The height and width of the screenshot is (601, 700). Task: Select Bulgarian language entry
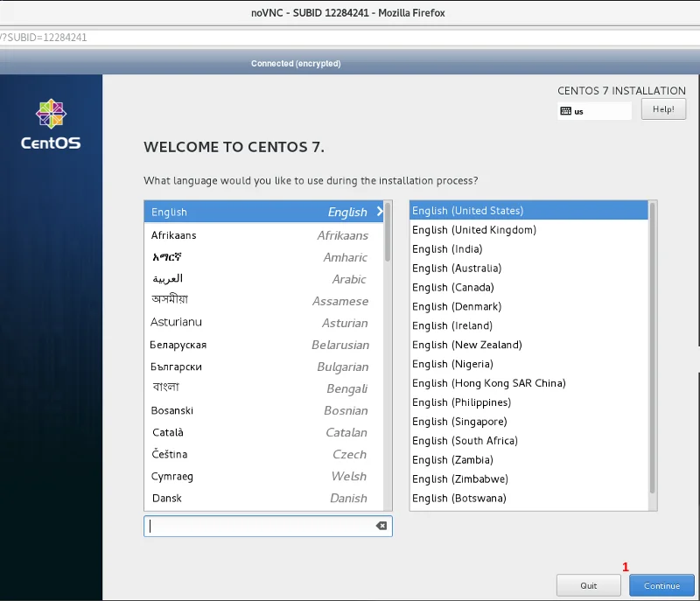[260, 367]
